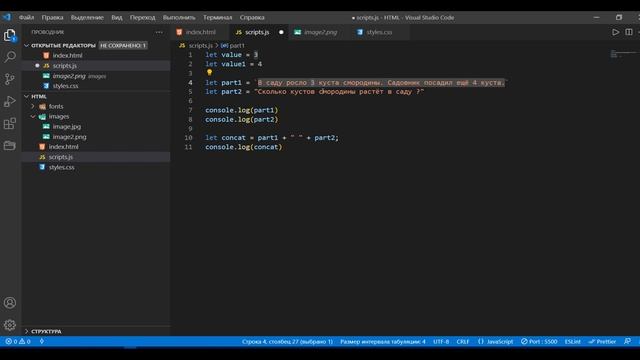
Task: Open the Run and Debug view
Action: (x=10, y=101)
